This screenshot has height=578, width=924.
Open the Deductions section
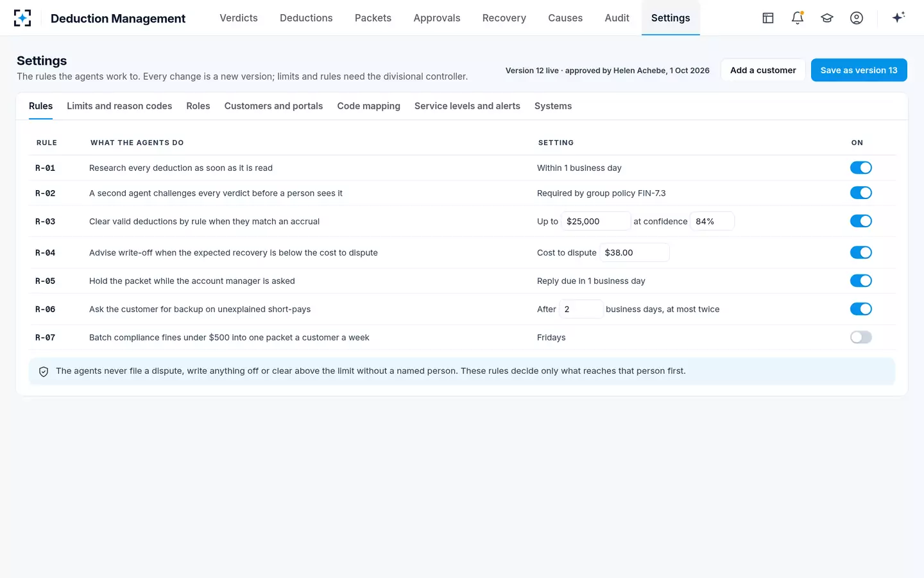pyautogui.click(x=306, y=18)
